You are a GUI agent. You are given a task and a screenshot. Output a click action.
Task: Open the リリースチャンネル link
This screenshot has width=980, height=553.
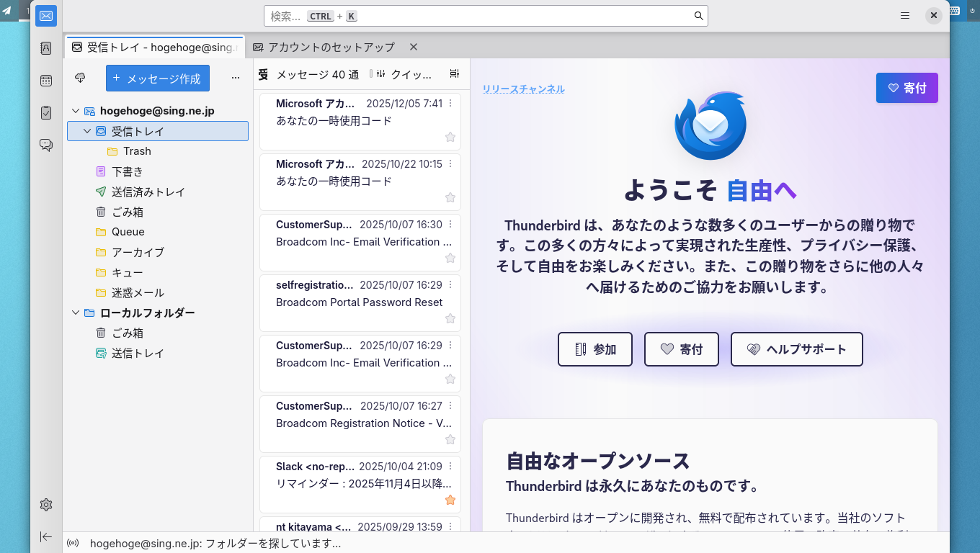coord(524,89)
